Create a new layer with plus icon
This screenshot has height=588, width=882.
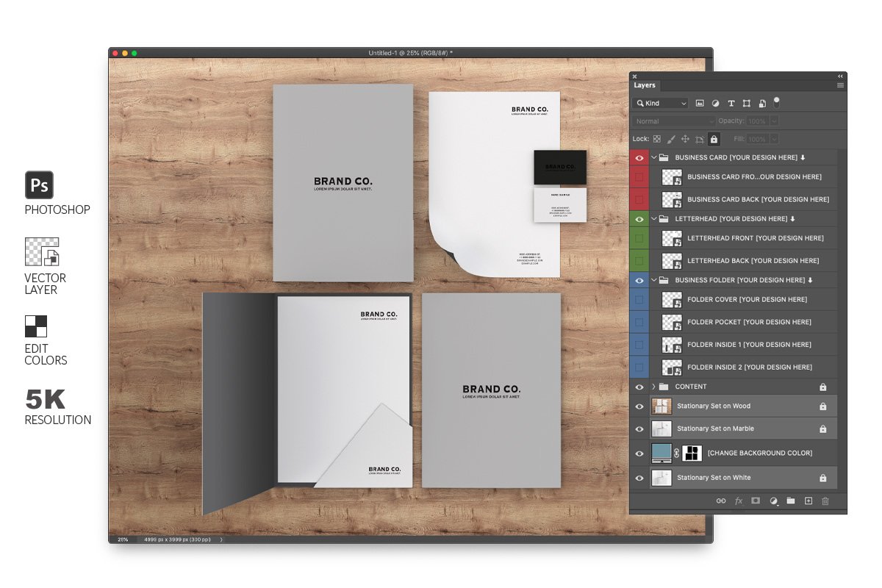point(808,501)
